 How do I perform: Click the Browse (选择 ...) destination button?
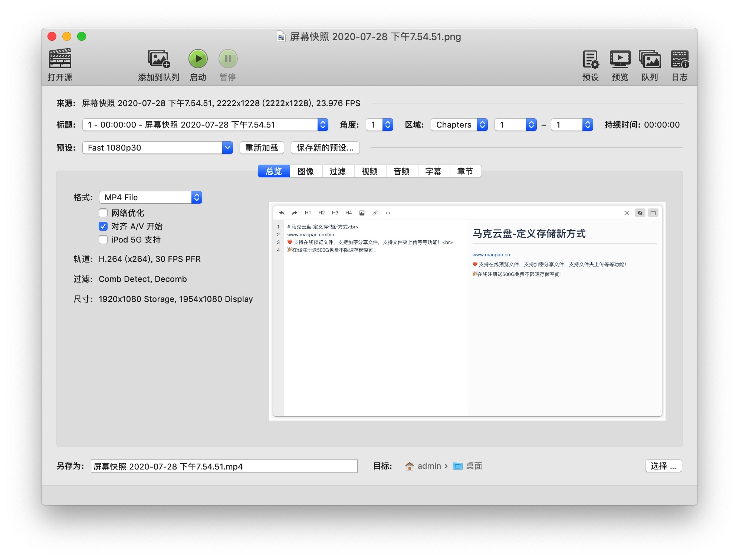click(663, 466)
